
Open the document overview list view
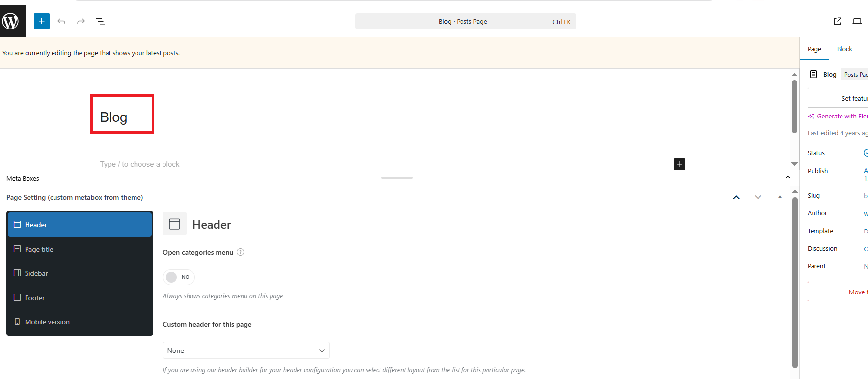click(101, 21)
